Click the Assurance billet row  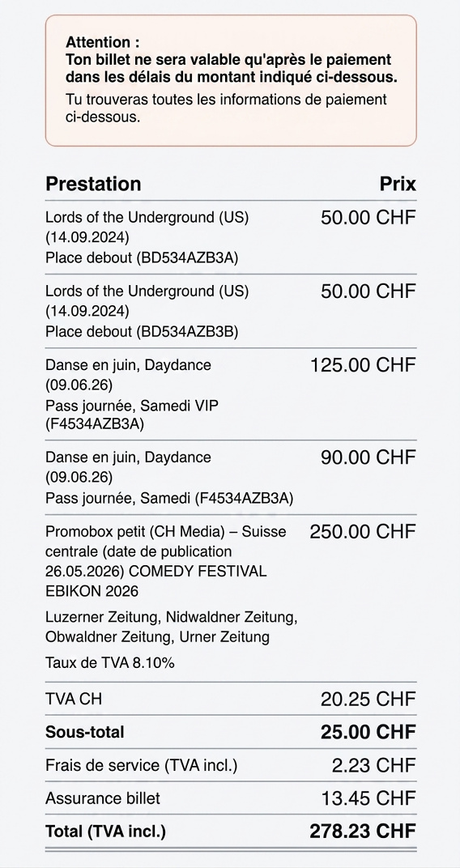(230, 798)
